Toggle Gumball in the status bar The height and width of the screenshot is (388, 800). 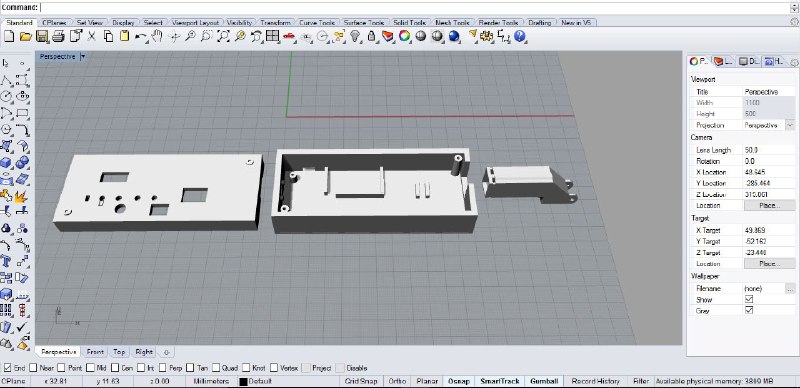click(545, 381)
